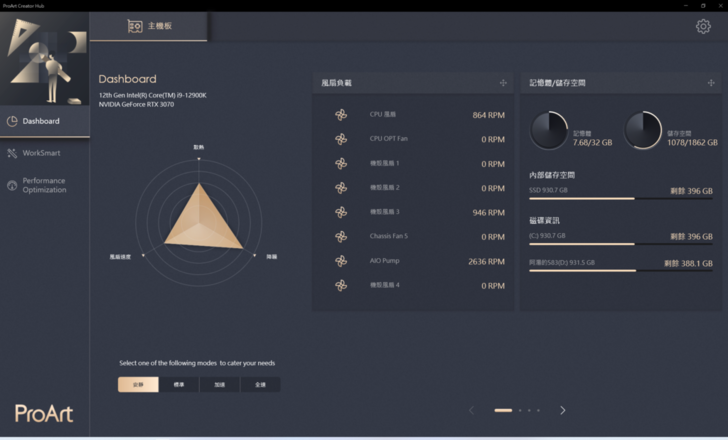The image size is (728, 440).
Task: Click the Performance Optimization gauge icon
Action: point(12,185)
